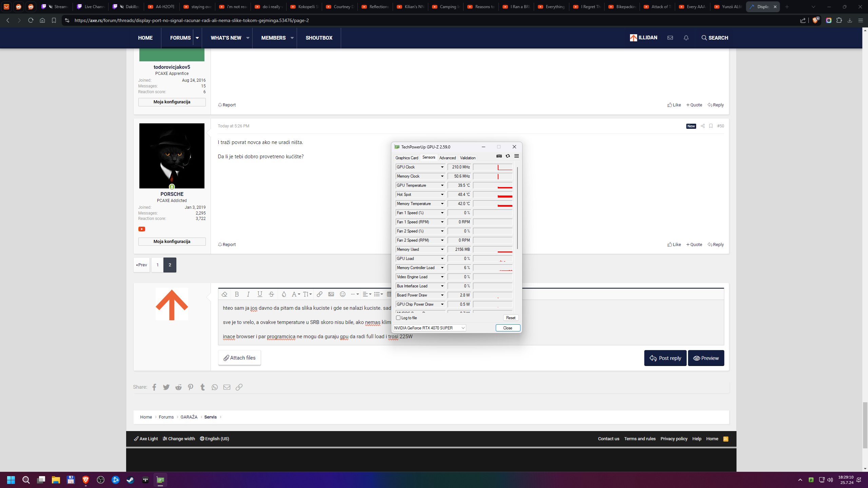This screenshot has width=868, height=488.
Task: Share thread via Reddit icon
Action: pos(178,387)
